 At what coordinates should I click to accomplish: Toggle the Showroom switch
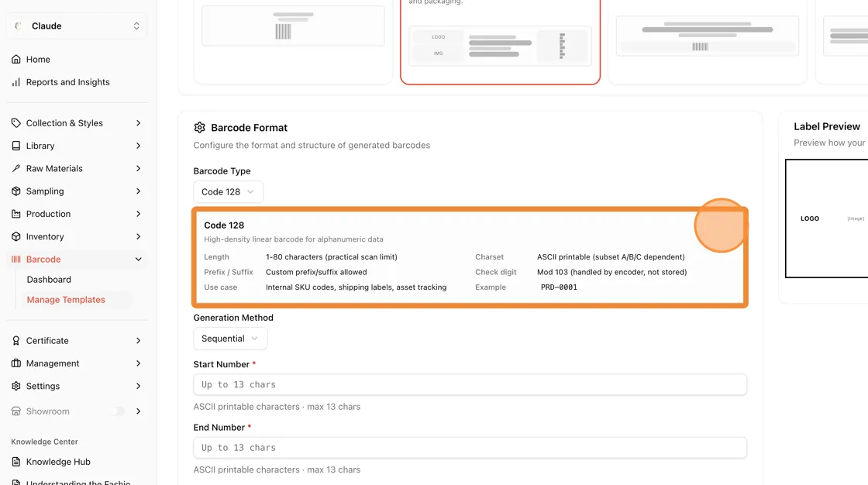click(117, 411)
